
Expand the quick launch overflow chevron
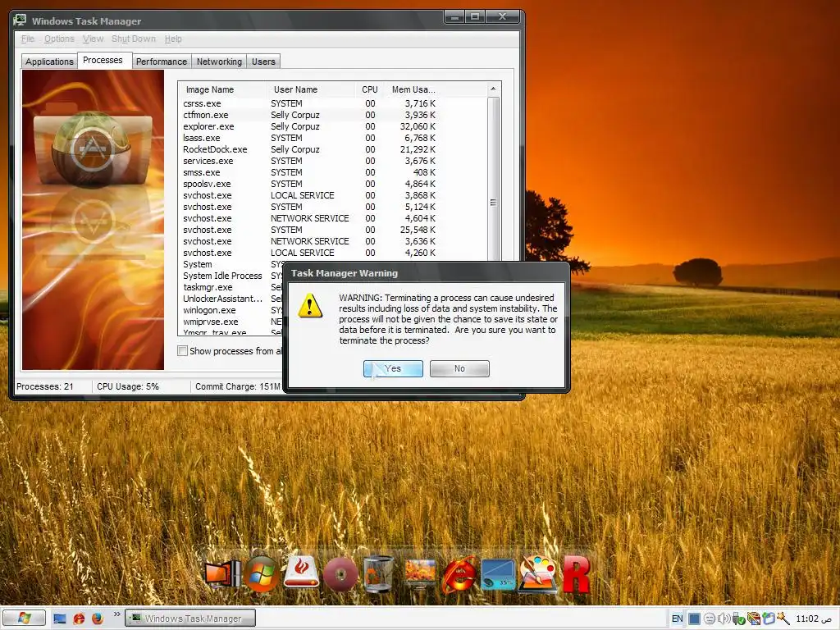pos(116,614)
